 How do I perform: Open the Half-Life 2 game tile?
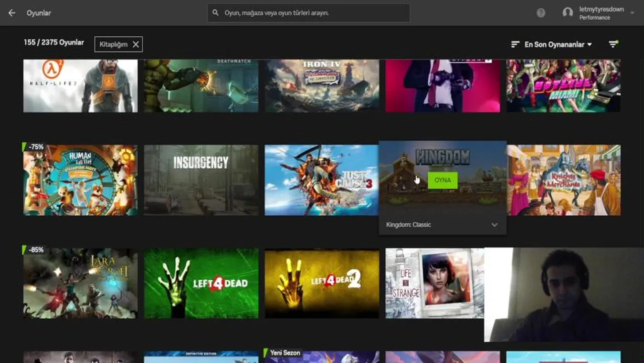tap(81, 86)
